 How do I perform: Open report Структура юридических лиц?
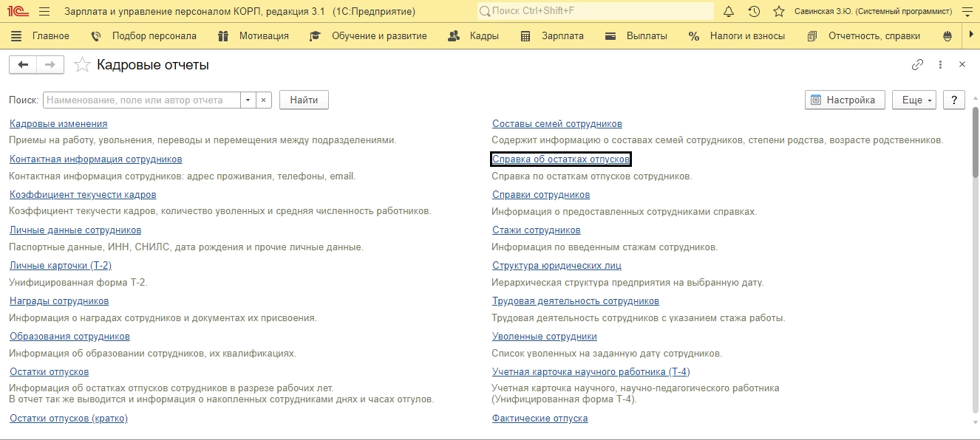(x=557, y=266)
